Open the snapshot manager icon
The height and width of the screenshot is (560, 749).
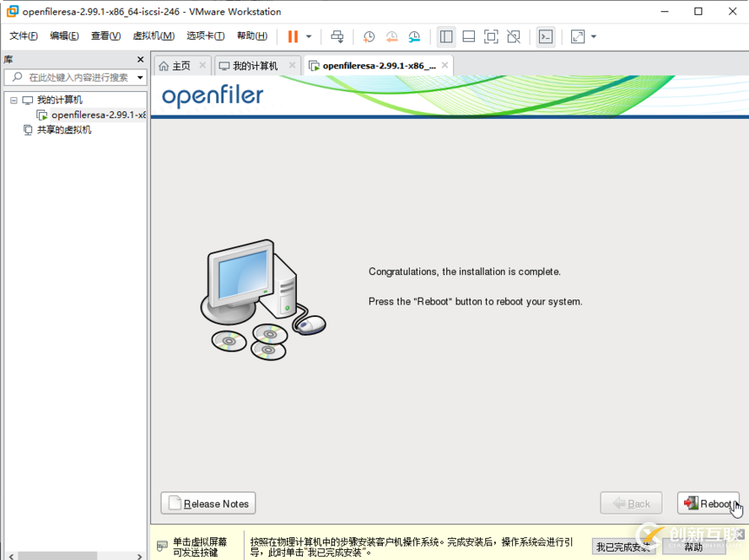click(414, 36)
